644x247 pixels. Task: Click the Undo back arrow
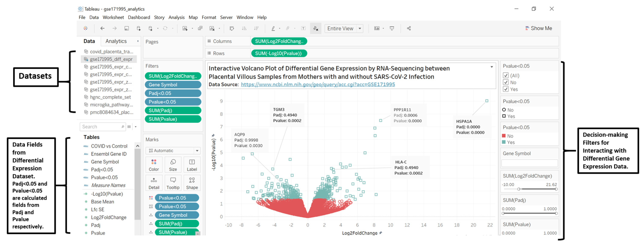(x=102, y=28)
